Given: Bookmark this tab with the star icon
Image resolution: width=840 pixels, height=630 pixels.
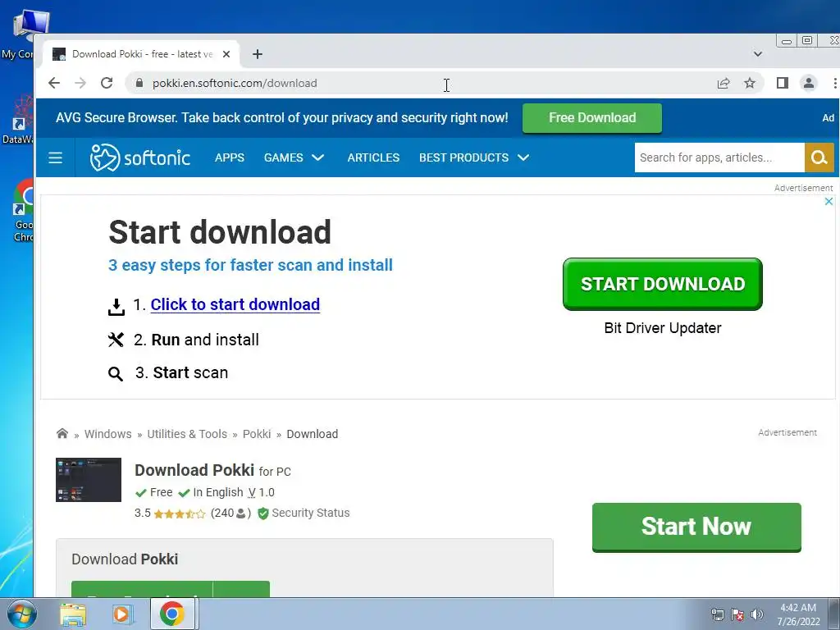Looking at the screenshot, I should click(750, 83).
